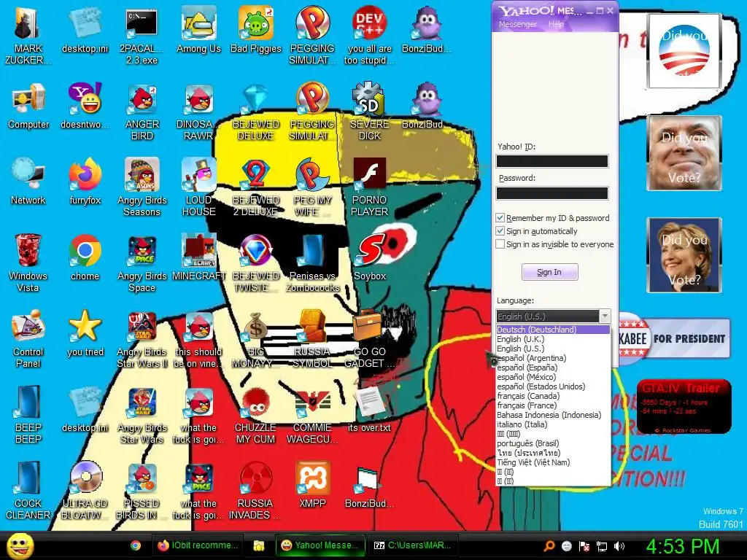Select the Soybox desktop icon
Viewport: 747px width, 560px height.
click(370, 257)
